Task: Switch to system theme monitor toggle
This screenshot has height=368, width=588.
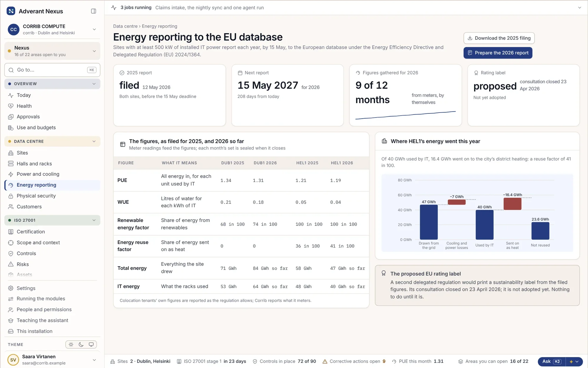Action: tap(91, 344)
